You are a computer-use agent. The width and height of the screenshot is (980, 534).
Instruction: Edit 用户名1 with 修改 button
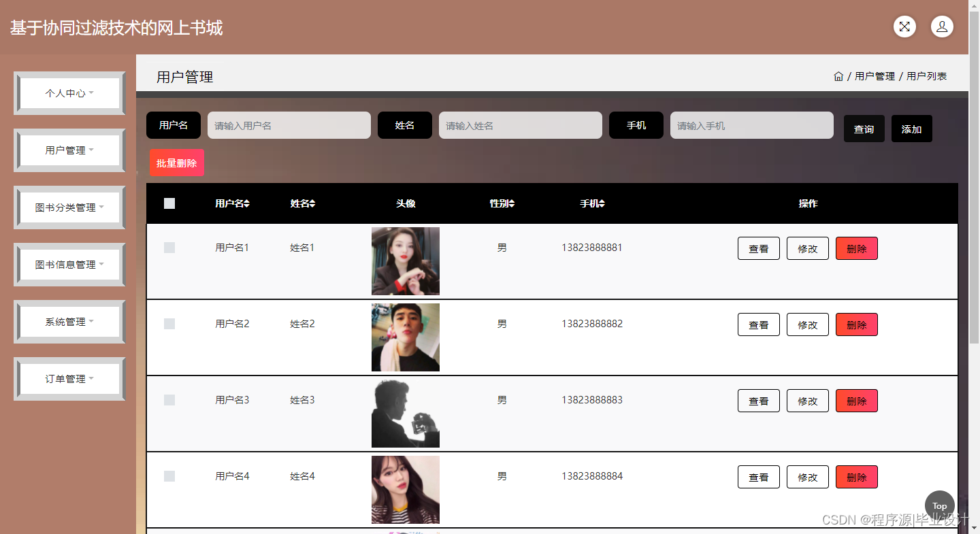click(x=808, y=248)
